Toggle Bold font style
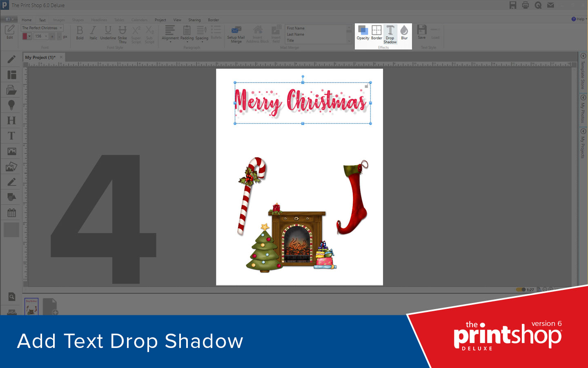Screen dimensions: 588x368 click(x=80, y=33)
